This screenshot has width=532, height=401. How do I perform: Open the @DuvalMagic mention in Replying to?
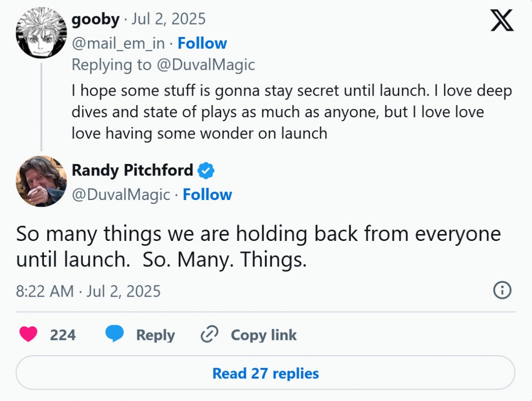[x=205, y=65]
